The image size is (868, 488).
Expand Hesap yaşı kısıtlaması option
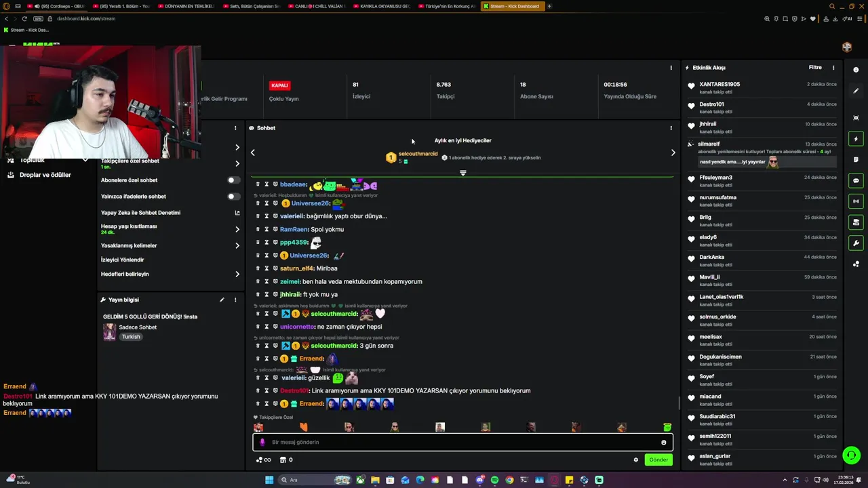click(237, 229)
